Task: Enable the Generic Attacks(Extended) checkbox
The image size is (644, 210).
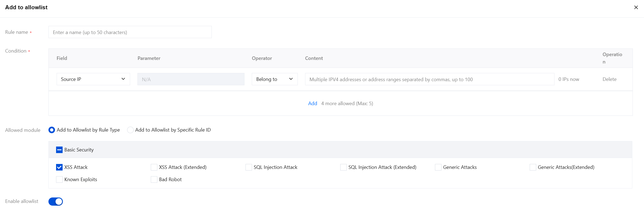Action: [533, 167]
